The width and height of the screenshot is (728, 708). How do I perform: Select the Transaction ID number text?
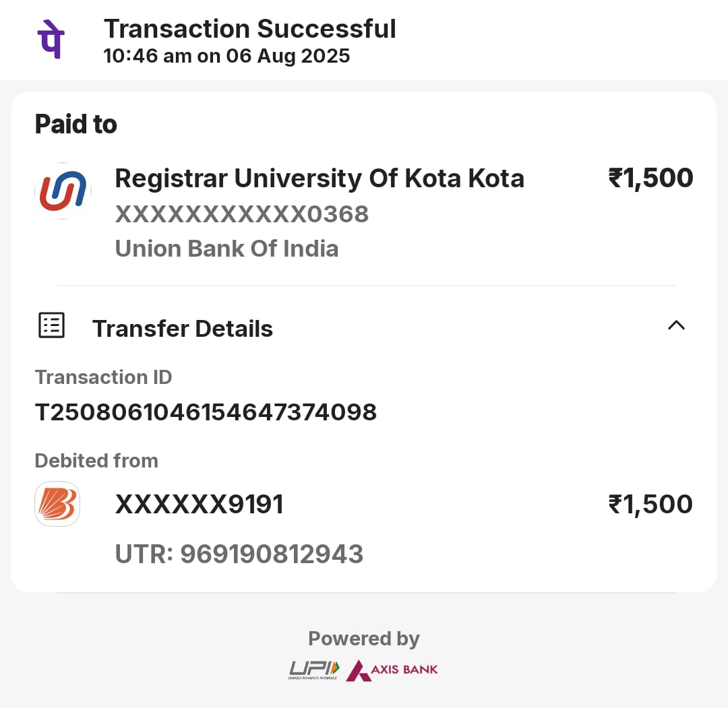(206, 412)
